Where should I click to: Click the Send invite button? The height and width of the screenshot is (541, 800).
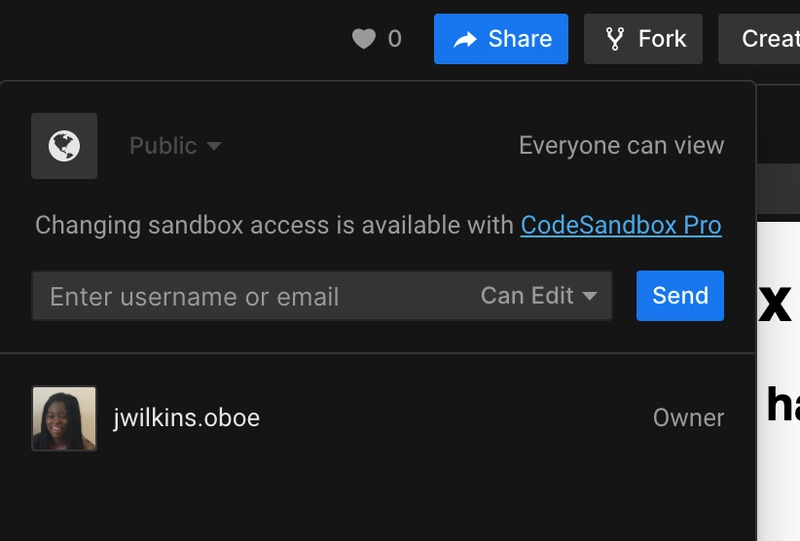(680, 296)
